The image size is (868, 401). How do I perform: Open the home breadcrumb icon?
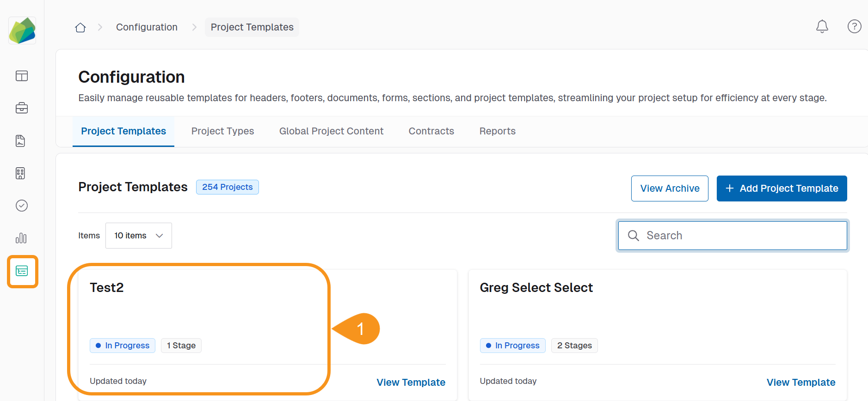(x=80, y=27)
